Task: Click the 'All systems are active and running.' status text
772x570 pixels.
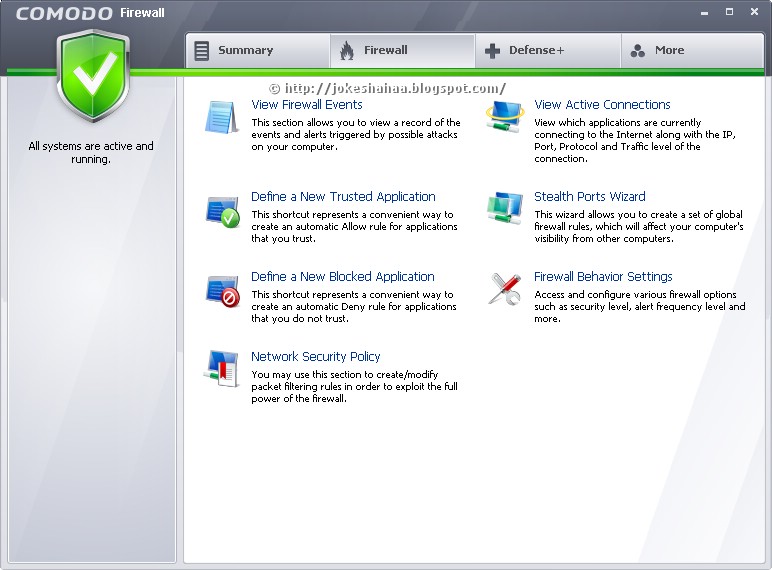Action: point(91,153)
